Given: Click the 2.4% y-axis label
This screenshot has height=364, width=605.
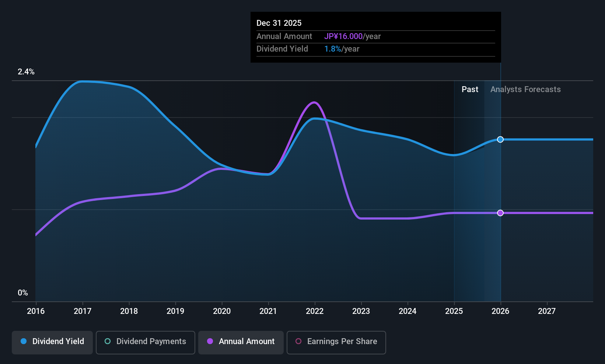Looking at the screenshot, I should pos(26,72).
